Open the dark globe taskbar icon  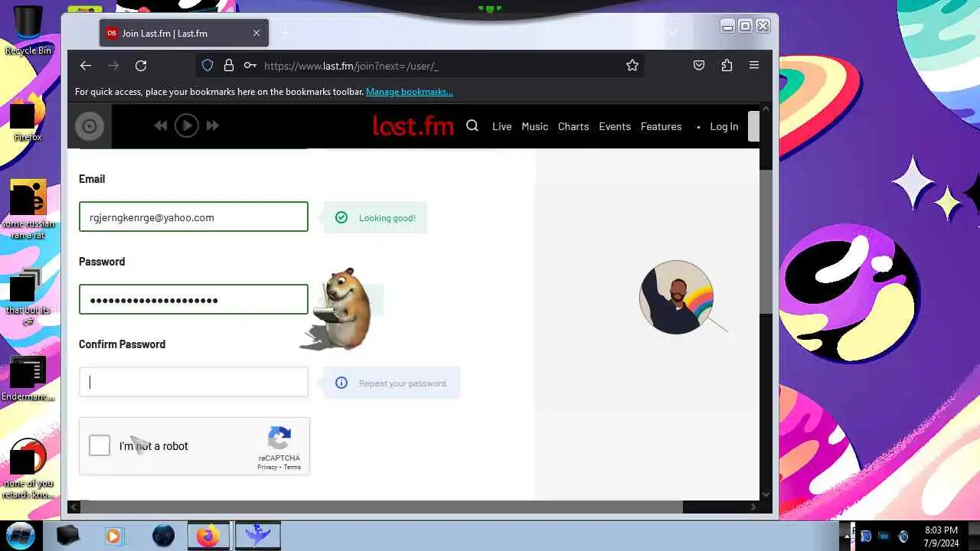point(163,536)
